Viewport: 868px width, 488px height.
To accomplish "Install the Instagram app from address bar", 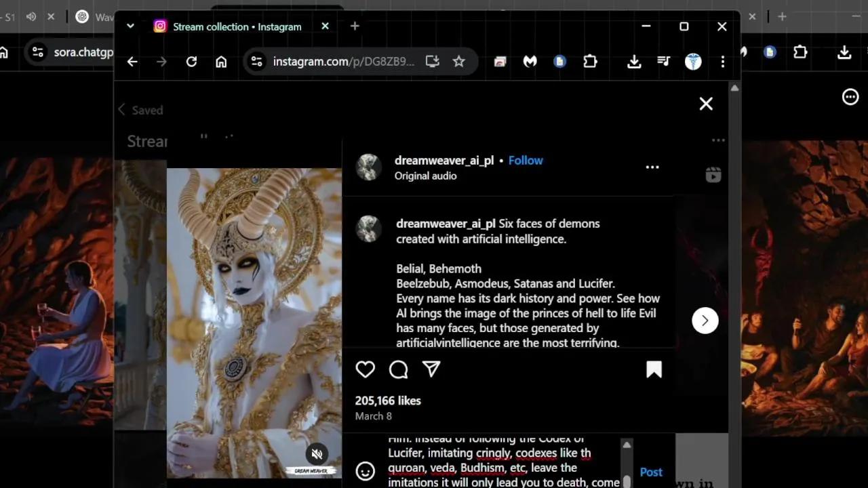I will [432, 62].
